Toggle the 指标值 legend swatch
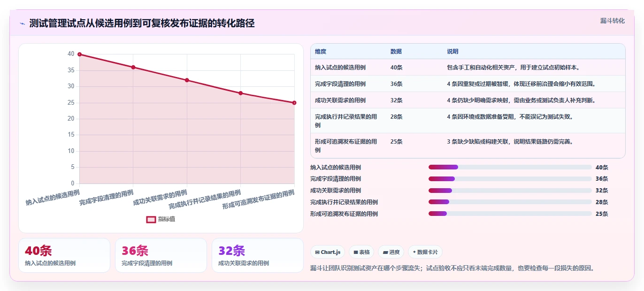The width and height of the screenshot is (644, 291). [151, 219]
